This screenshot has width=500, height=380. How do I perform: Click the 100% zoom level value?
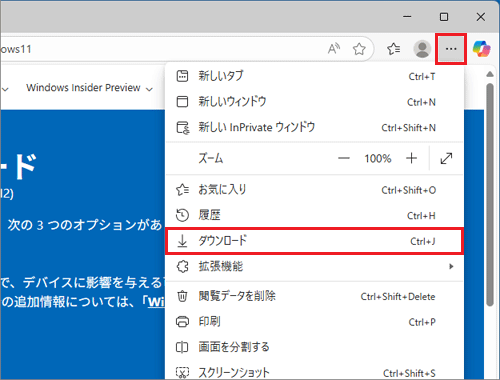(378, 158)
